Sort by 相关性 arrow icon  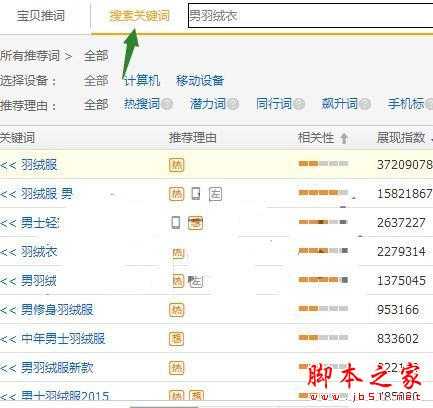(344, 138)
